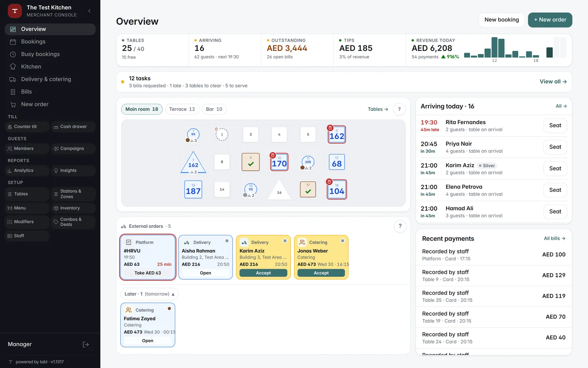
Task: Select checked table 17 on floor plan
Action: pyautogui.click(x=308, y=189)
